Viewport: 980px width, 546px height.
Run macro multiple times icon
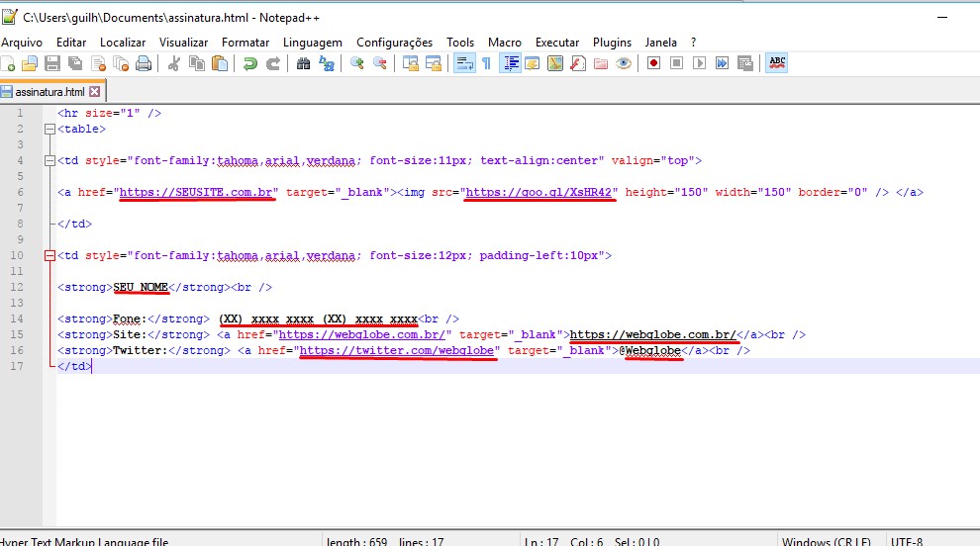[722, 63]
